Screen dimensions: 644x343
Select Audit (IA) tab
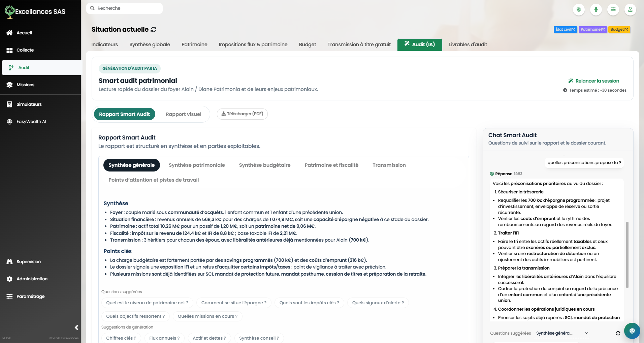420,44
